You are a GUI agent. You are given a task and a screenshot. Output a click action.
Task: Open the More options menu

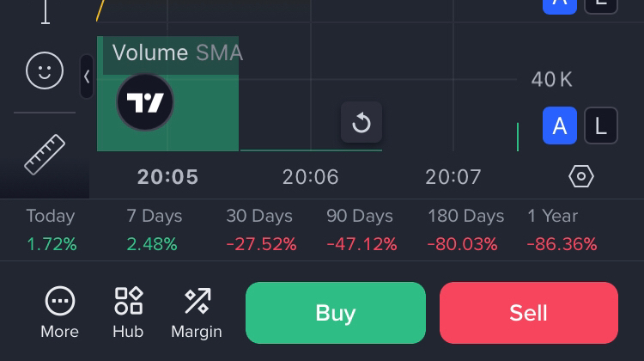pos(59,313)
